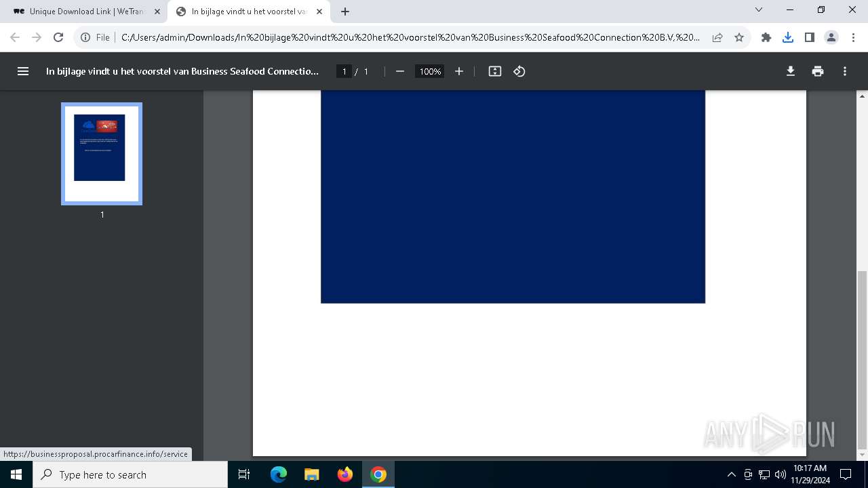868x488 pixels.
Task: Click the PDF document title text
Action: (x=182, y=71)
